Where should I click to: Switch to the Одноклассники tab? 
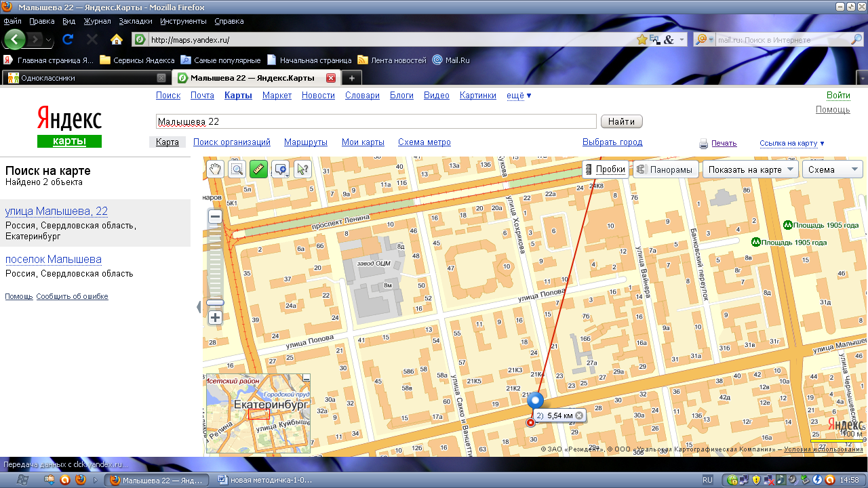(x=86, y=78)
